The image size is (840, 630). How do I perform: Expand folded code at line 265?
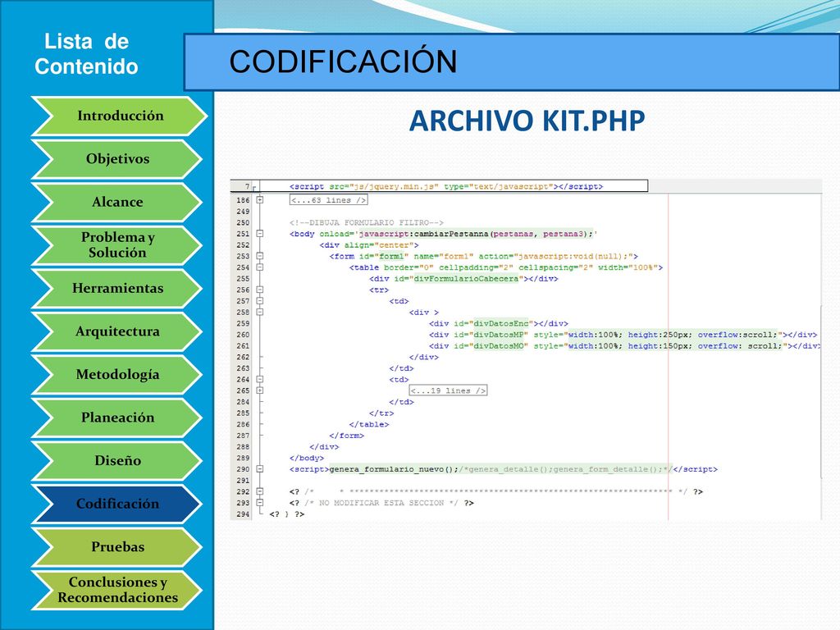pos(260,390)
